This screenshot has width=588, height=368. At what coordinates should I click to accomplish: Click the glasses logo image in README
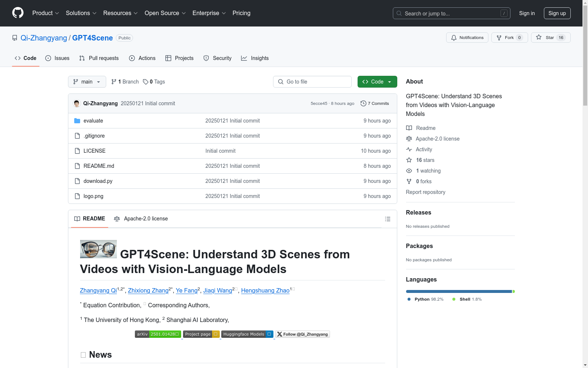(98, 249)
